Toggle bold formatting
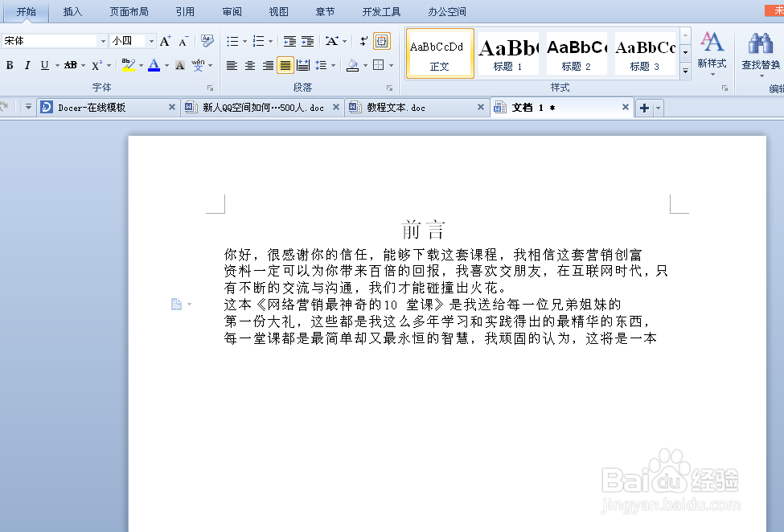This screenshot has width=784, height=532. (x=10, y=65)
